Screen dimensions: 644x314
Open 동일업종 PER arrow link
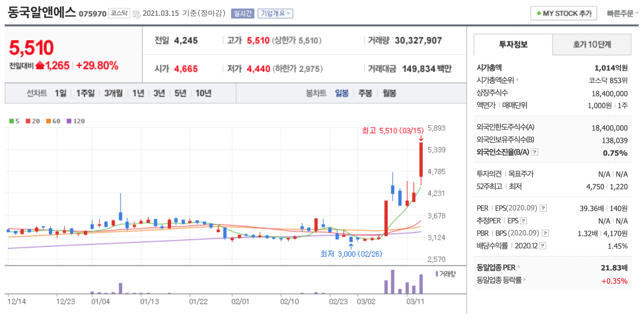519,267
